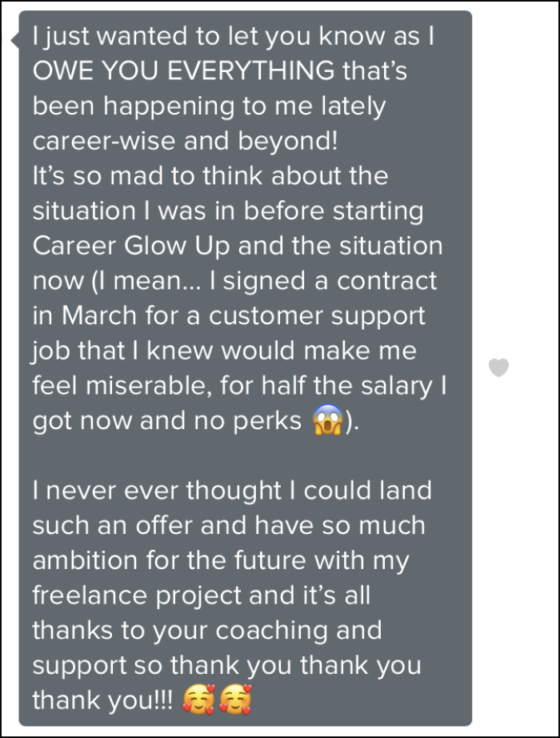
Task: Click the "freelance project" text
Action: (137, 596)
